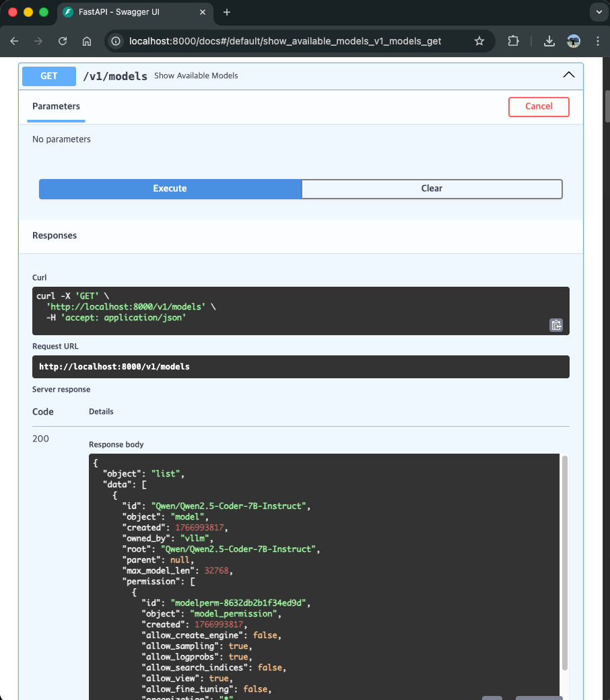Click the /v1/models endpoint path
The width and height of the screenshot is (610, 700).
click(115, 76)
